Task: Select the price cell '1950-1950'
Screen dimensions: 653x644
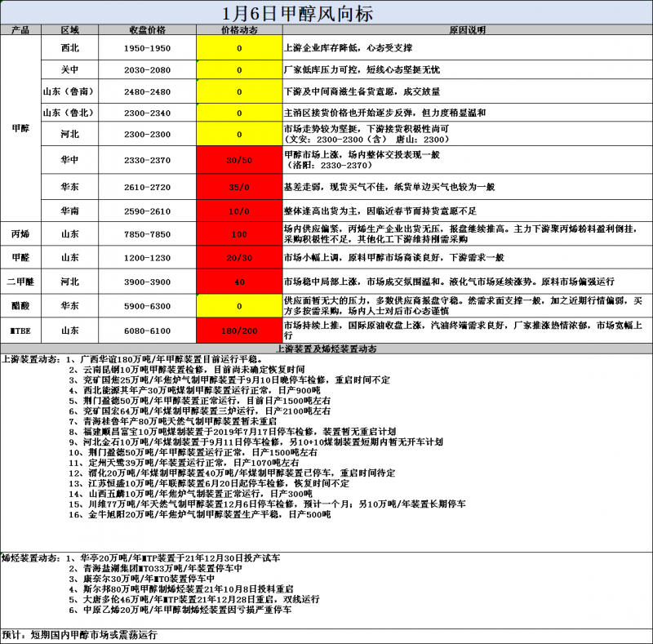Action: tap(147, 48)
